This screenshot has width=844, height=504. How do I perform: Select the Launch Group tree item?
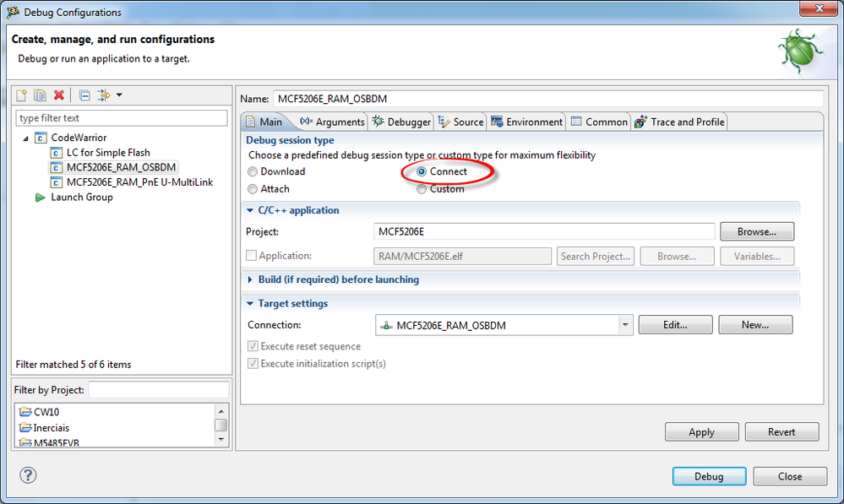(81, 198)
